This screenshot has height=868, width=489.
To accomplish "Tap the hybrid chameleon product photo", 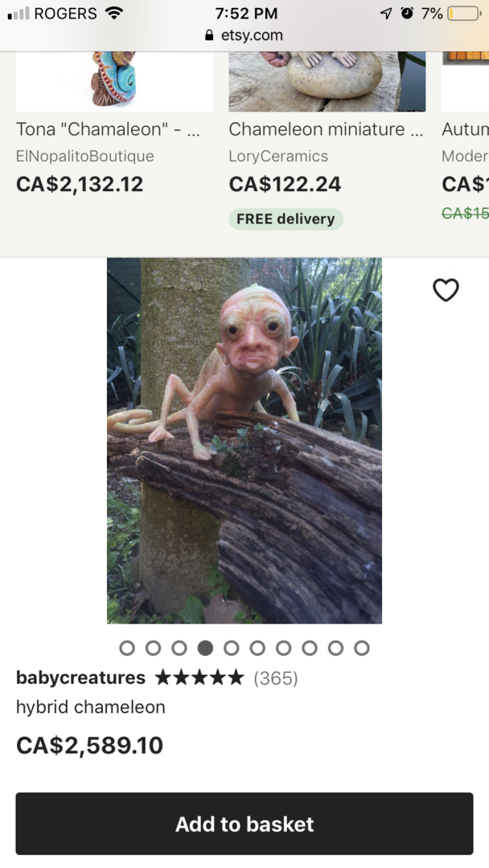I will pyautogui.click(x=244, y=440).
